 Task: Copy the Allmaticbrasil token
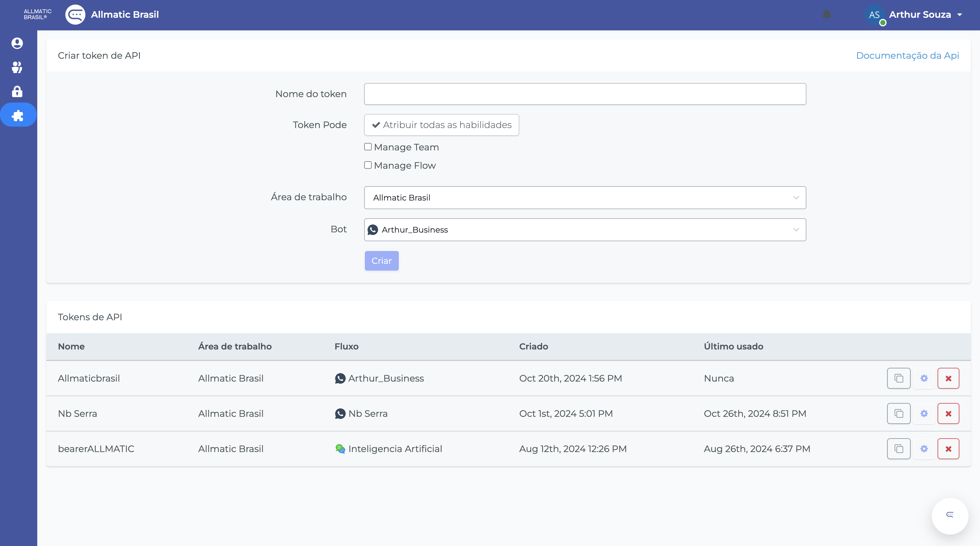[x=899, y=378]
